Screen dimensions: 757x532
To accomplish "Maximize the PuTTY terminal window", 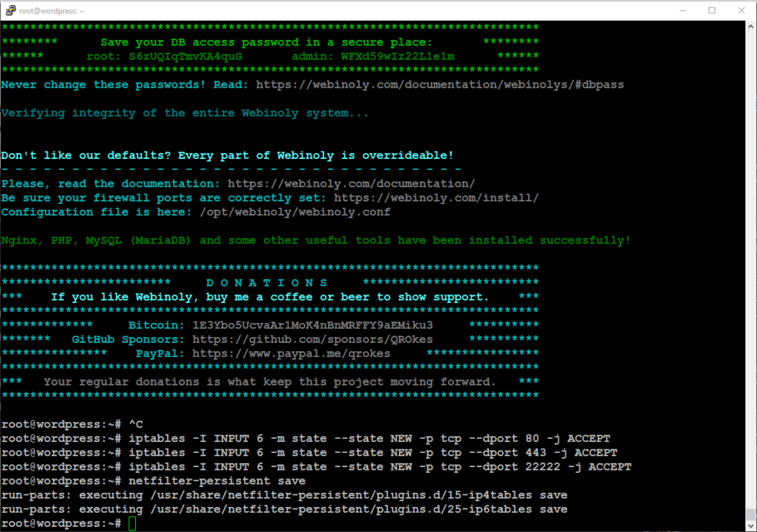I will point(712,10).
